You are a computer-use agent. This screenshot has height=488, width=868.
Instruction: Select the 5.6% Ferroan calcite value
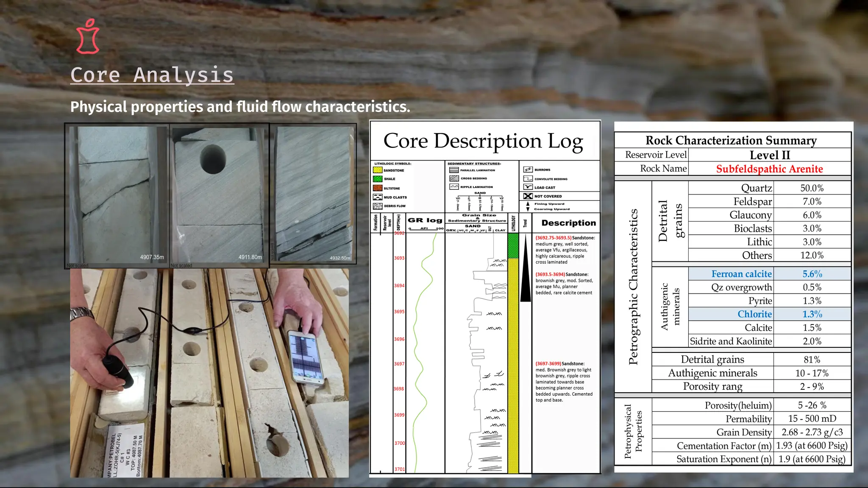(x=812, y=274)
